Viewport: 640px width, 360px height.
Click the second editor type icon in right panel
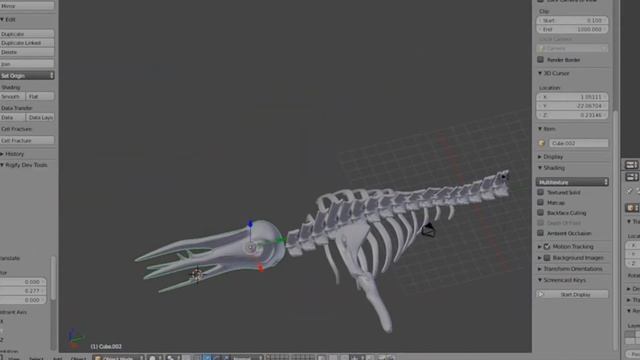click(x=631, y=177)
